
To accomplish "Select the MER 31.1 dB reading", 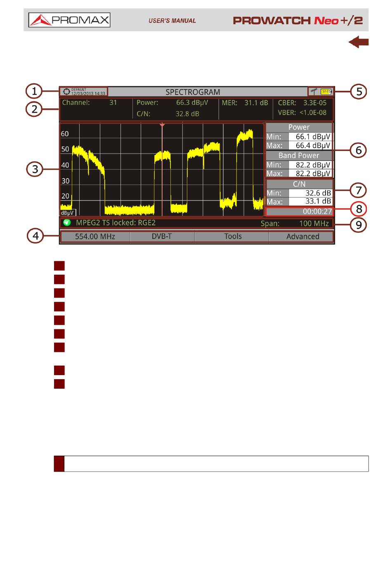I will tap(256, 102).
